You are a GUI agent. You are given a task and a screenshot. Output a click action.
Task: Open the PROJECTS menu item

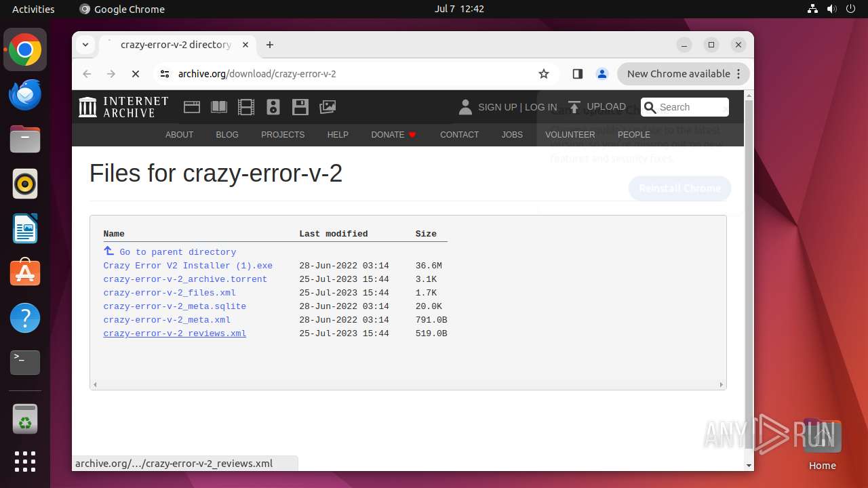pyautogui.click(x=283, y=135)
